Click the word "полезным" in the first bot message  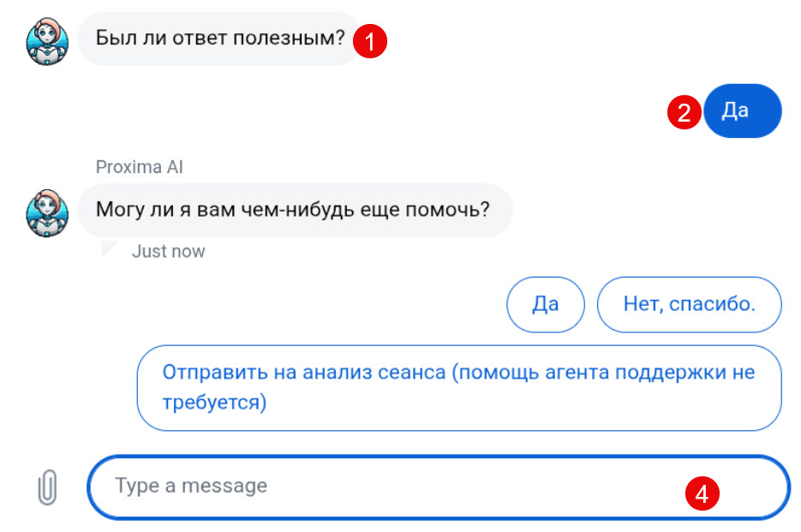click(294, 39)
